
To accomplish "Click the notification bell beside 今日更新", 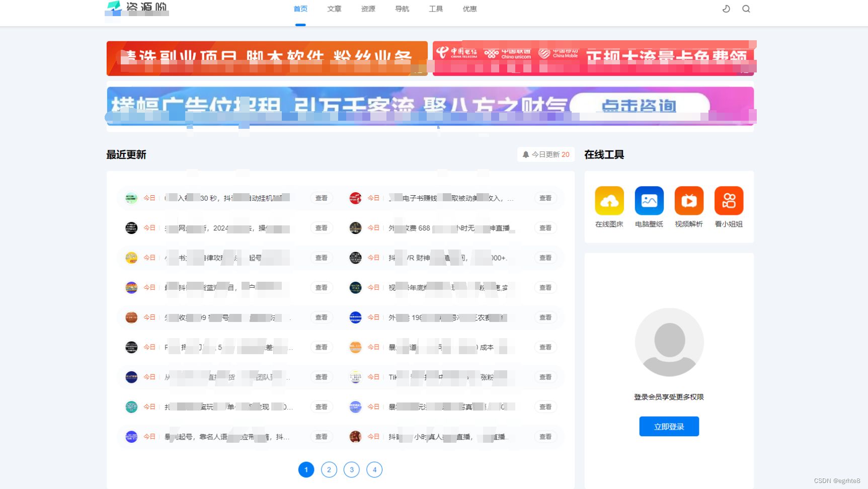I will pos(526,154).
